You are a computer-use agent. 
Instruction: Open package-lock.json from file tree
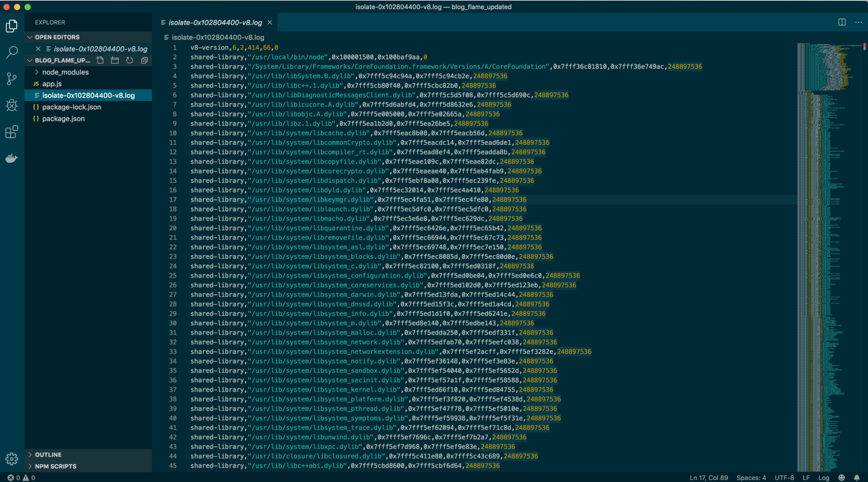[x=88, y=107]
